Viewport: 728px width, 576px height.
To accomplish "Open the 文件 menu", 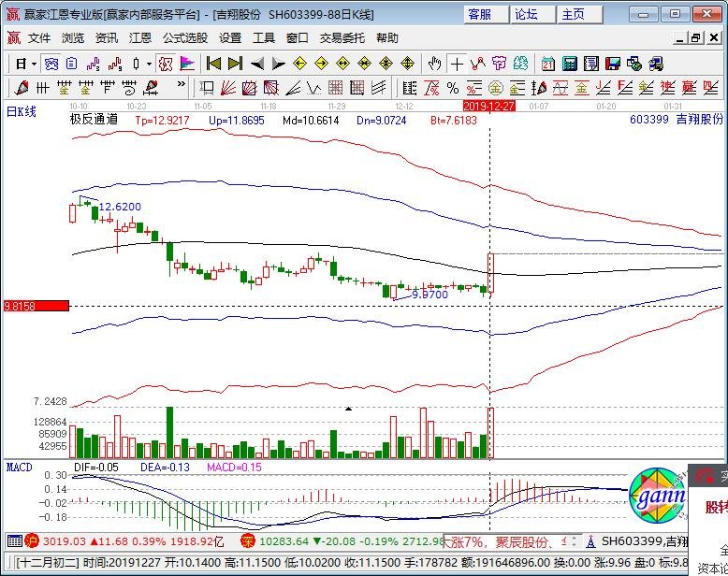I will (x=39, y=38).
